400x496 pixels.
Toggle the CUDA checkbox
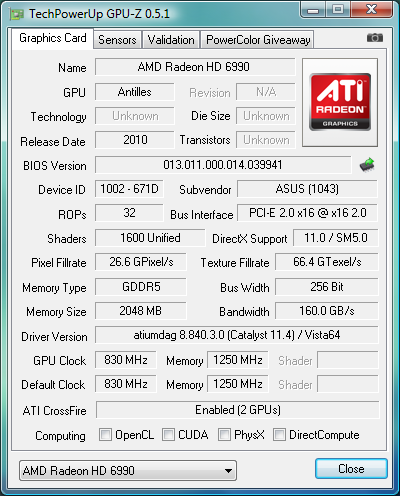(168, 435)
